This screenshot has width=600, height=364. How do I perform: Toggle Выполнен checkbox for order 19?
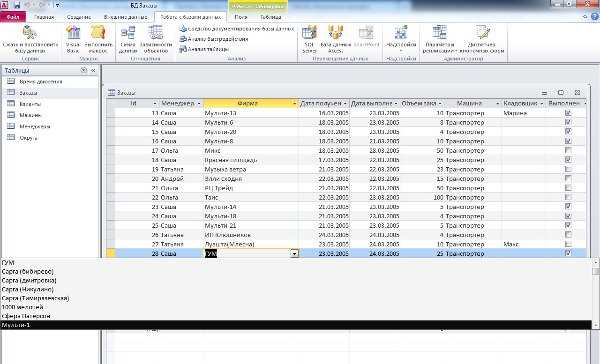[x=569, y=169]
